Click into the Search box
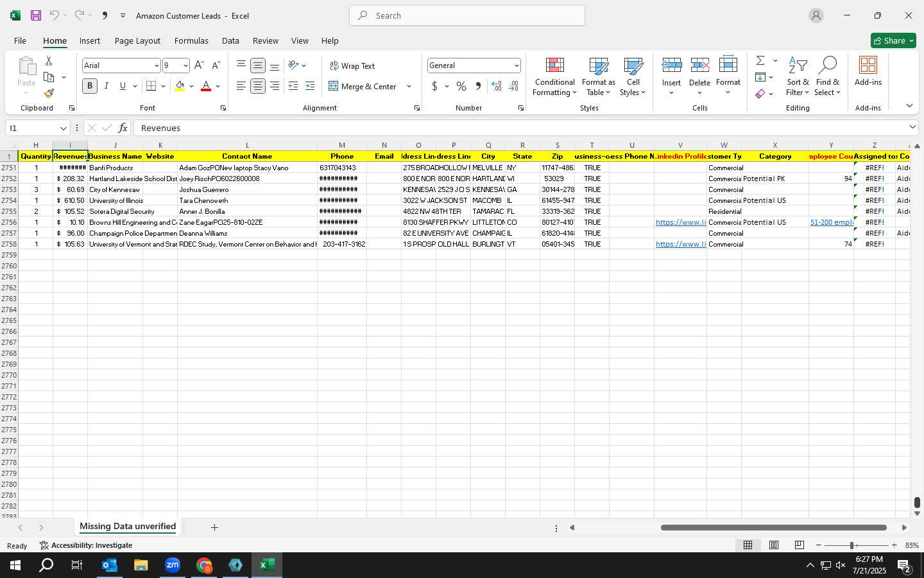Image resolution: width=924 pixels, height=578 pixels. tap(467, 15)
